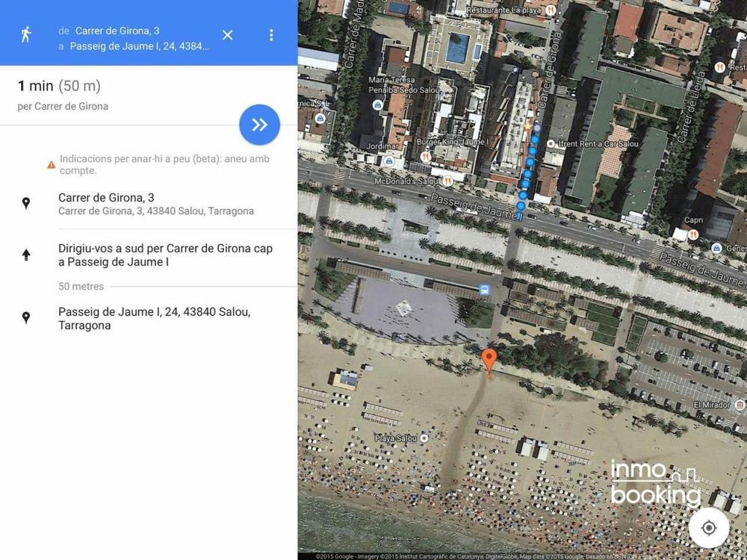
Task: Click the '50 metres' step distance
Action: [x=81, y=286]
